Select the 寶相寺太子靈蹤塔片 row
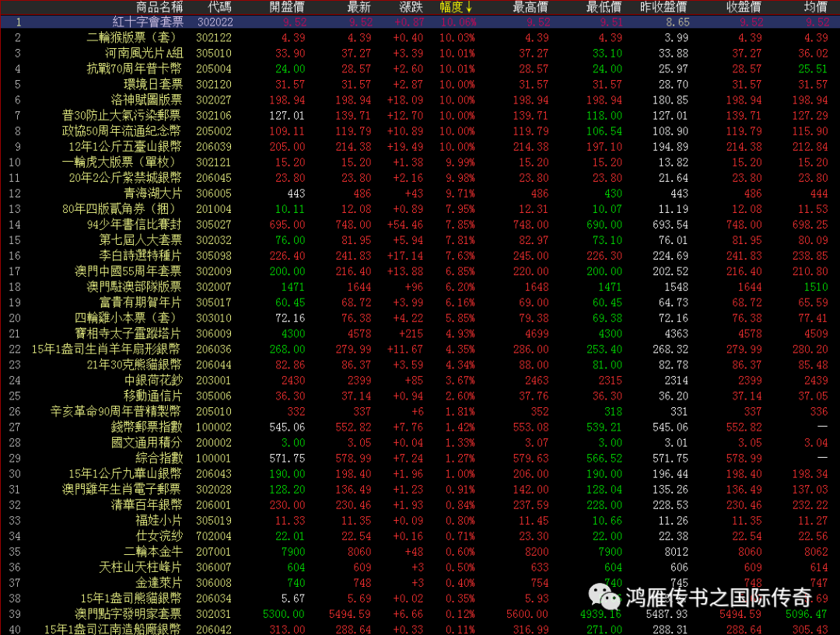 420,333
